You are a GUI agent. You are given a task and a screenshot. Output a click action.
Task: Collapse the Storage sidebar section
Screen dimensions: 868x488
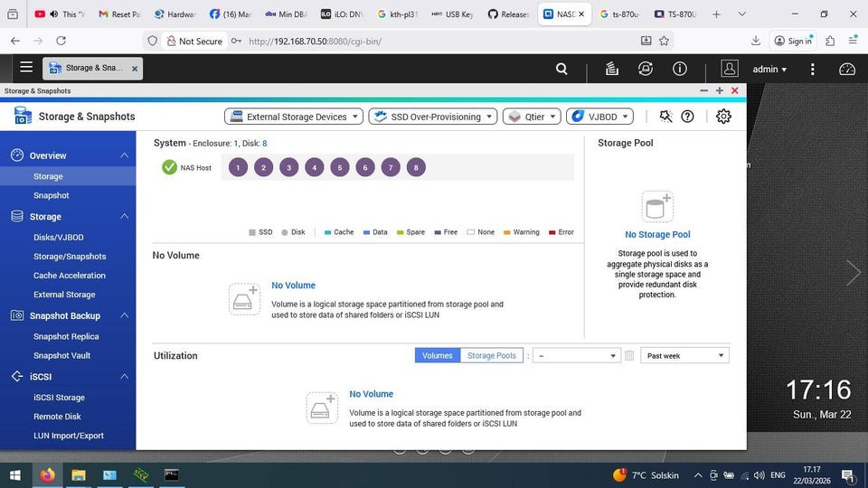click(125, 216)
